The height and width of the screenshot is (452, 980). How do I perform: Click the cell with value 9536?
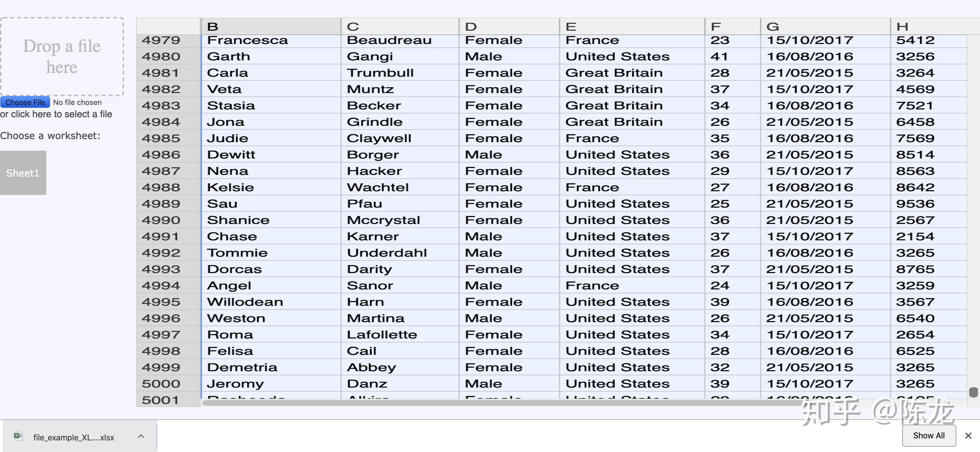(928, 204)
